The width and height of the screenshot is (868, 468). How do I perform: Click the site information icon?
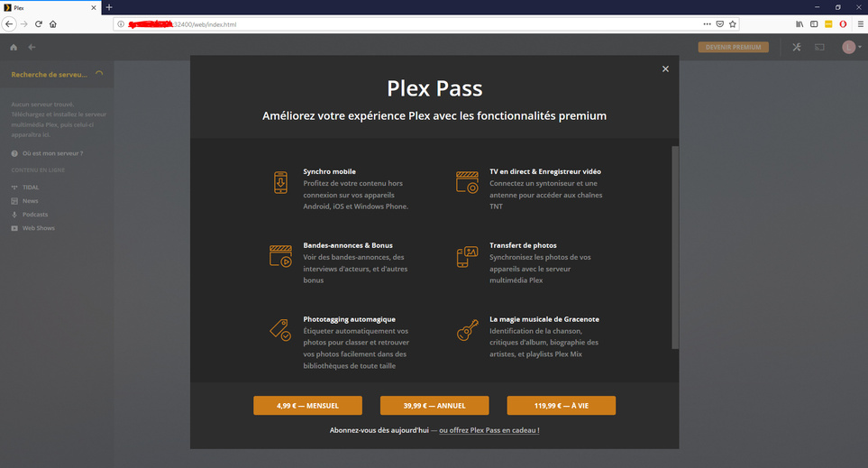click(121, 24)
